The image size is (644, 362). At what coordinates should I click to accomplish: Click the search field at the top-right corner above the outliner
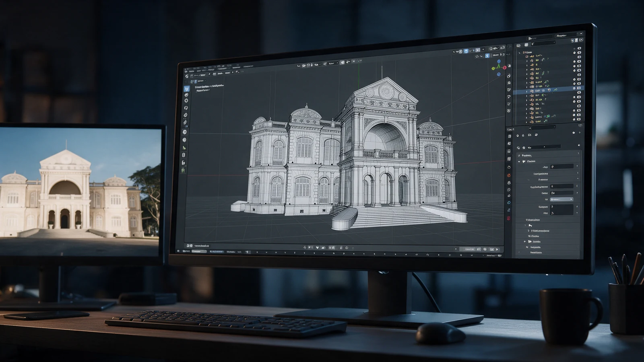coord(567,36)
